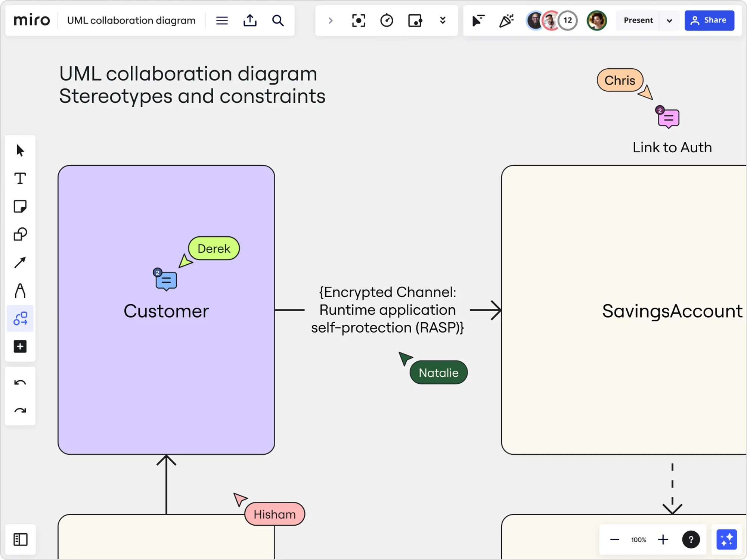The height and width of the screenshot is (560, 747).
Task: Open the main hamburger menu
Action: (x=222, y=20)
